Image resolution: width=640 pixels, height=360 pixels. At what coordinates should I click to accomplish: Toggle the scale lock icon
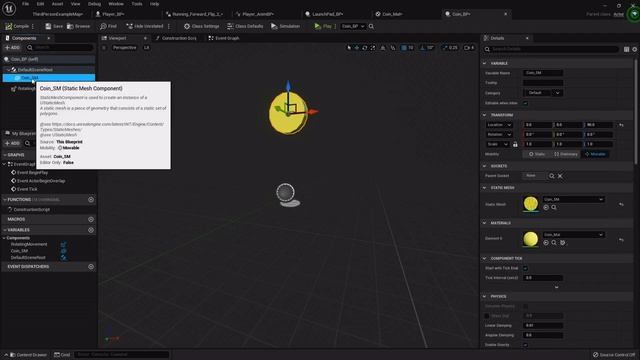(x=515, y=144)
